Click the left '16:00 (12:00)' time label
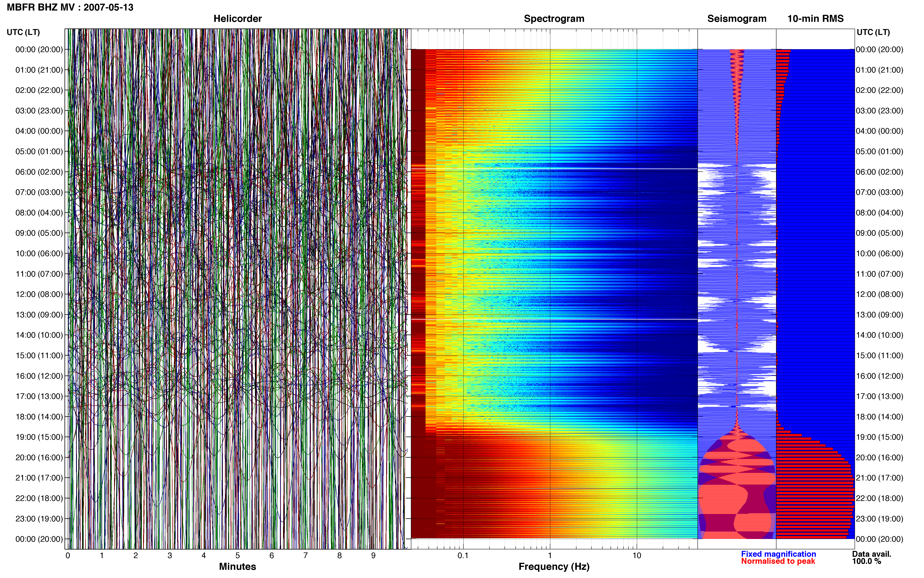 click(x=39, y=376)
